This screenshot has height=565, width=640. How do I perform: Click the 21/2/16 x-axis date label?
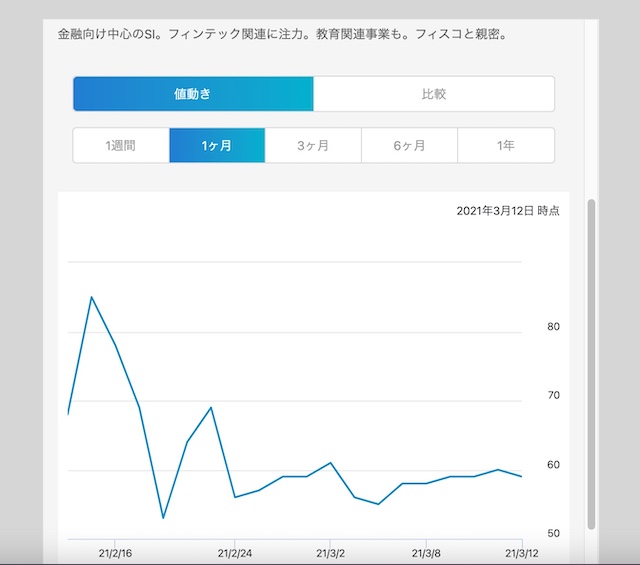[x=115, y=552]
